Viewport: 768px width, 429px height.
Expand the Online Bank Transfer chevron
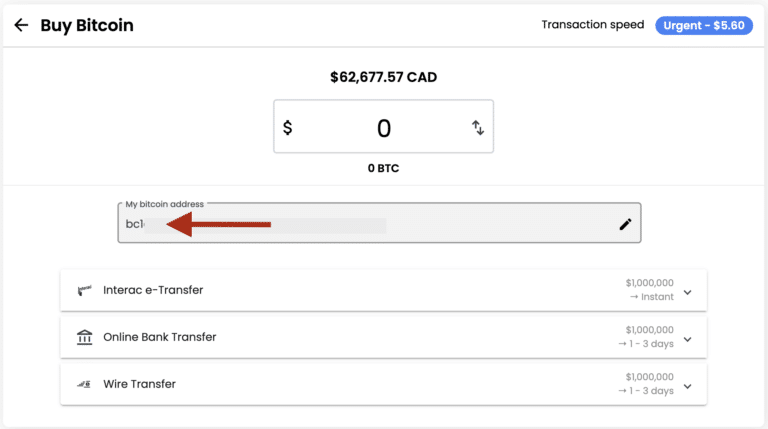(687, 338)
